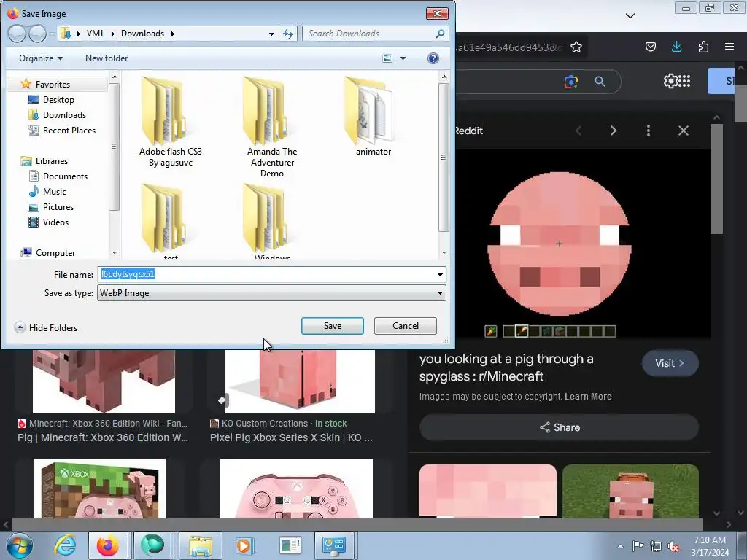Viewport: 747px width, 560px height.
Task: Show the previous image with left arrow
Action: [x=578, y=131]
